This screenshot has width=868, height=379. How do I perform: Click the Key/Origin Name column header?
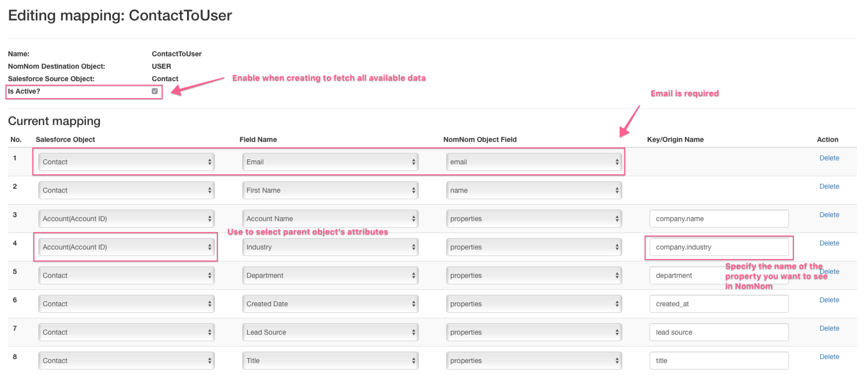(x=675, y=139)
